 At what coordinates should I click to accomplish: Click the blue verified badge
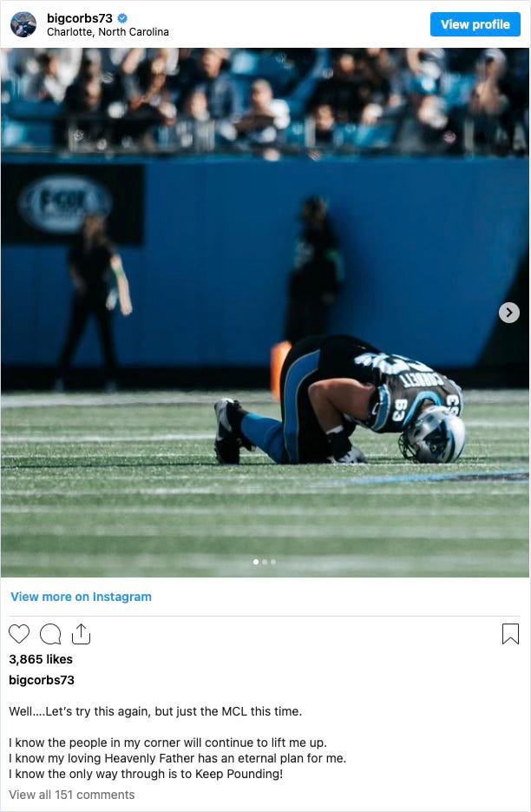click(122, 18)
